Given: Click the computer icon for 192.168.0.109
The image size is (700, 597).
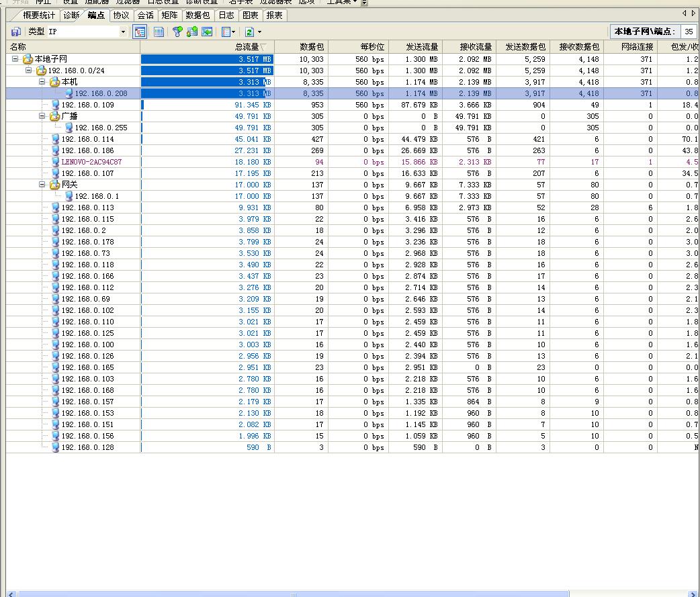Looking at the screenshot, I should coord(56,105).
